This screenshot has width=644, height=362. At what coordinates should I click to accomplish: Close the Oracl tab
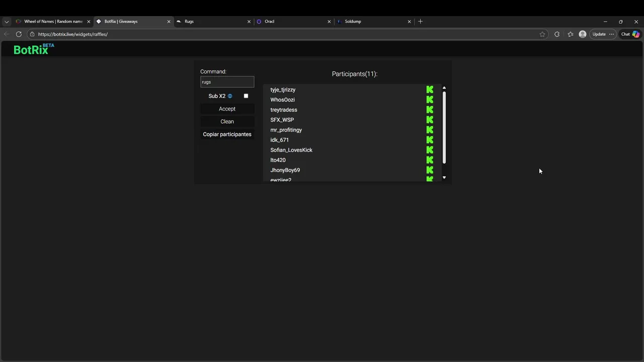pyautogui.click(x=329, y=22)
